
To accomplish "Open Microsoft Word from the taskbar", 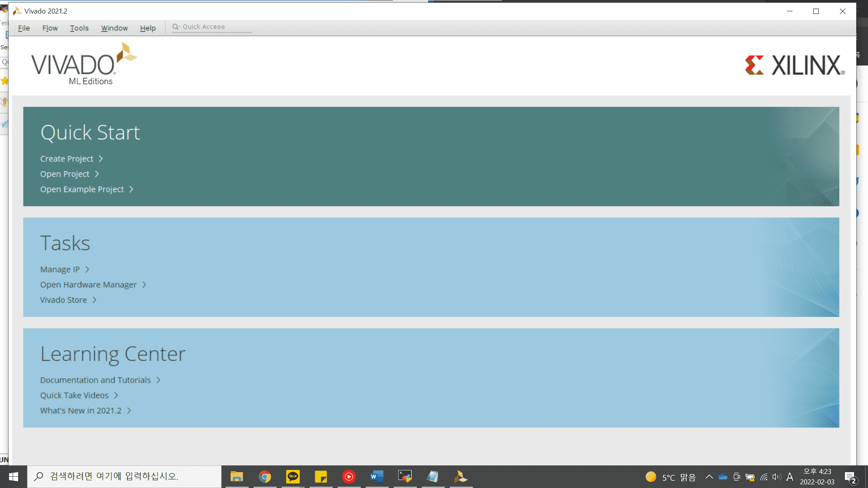I will (x=377, y=477).
